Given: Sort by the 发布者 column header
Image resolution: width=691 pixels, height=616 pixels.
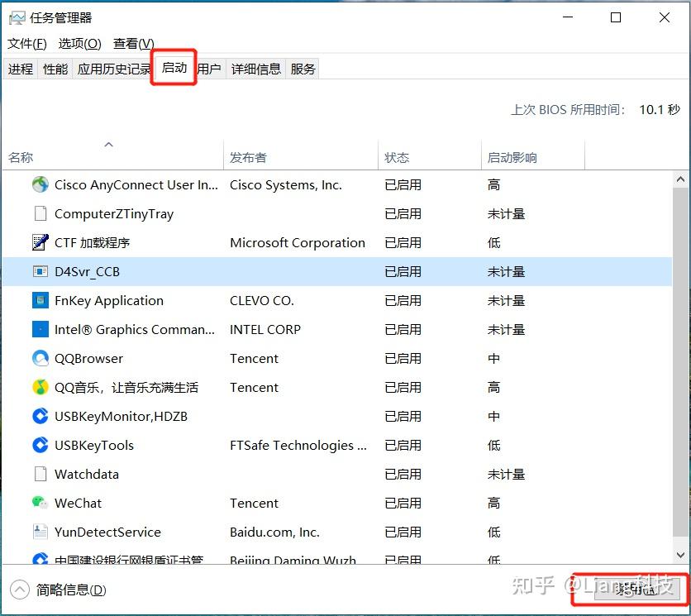Looking at the screenshot, I should pos(301,155).
